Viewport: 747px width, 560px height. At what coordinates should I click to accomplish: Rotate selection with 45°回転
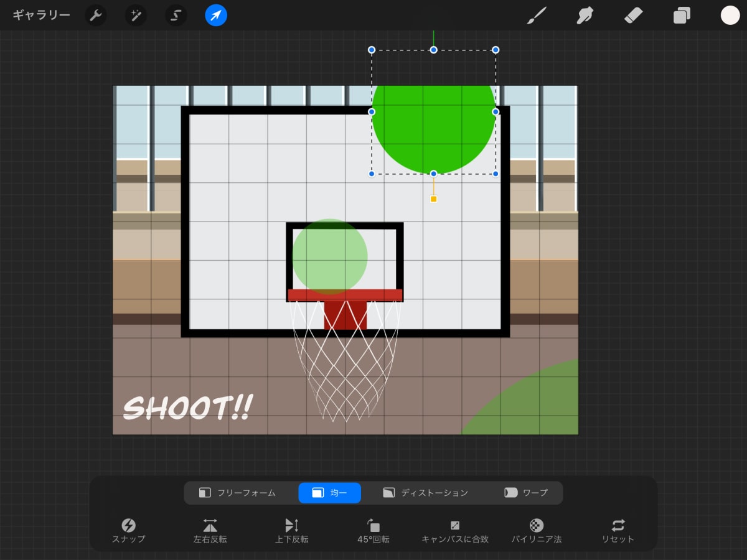[x=374, y=531]
